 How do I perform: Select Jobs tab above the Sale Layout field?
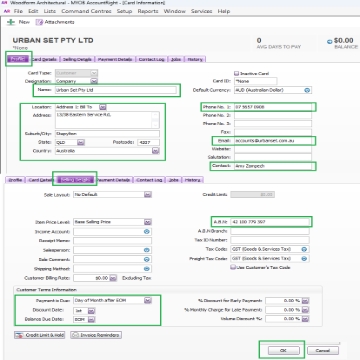[x=173, y=180]
